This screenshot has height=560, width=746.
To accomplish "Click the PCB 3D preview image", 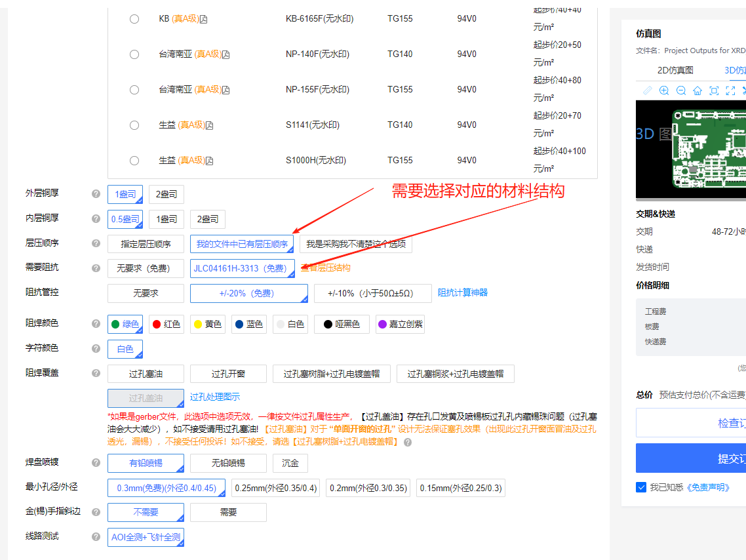I will [x=691, y=150].
